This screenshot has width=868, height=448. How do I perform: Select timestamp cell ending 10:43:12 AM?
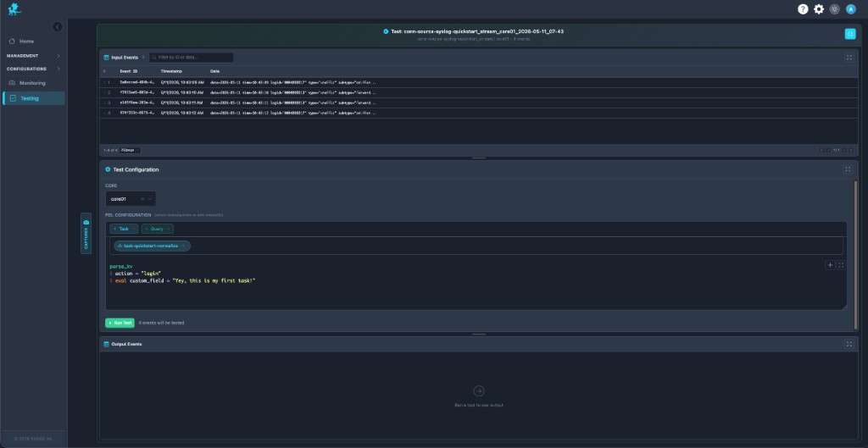182,113
